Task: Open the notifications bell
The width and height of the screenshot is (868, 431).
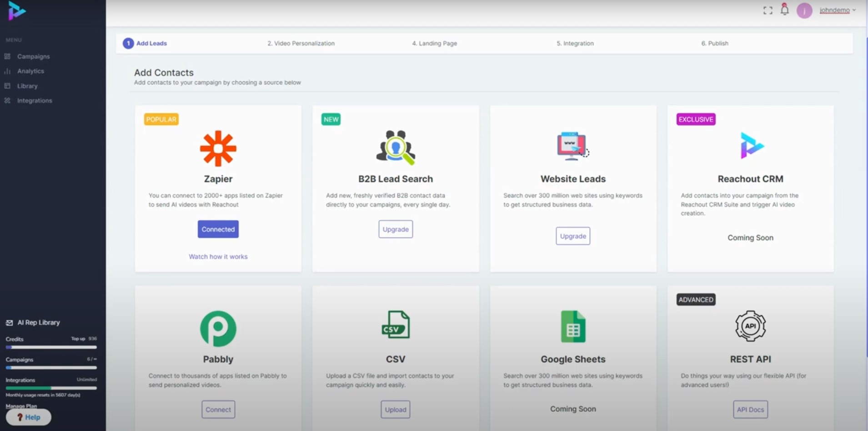Action: click(x=784, y=10)
